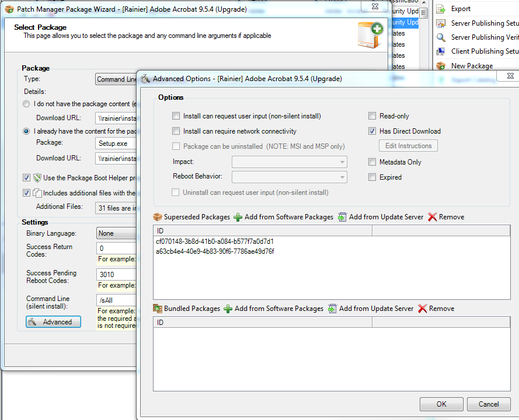Click the Advanced Options window title icon
This screenshot has width=519, height=420.
click(145, 79)
